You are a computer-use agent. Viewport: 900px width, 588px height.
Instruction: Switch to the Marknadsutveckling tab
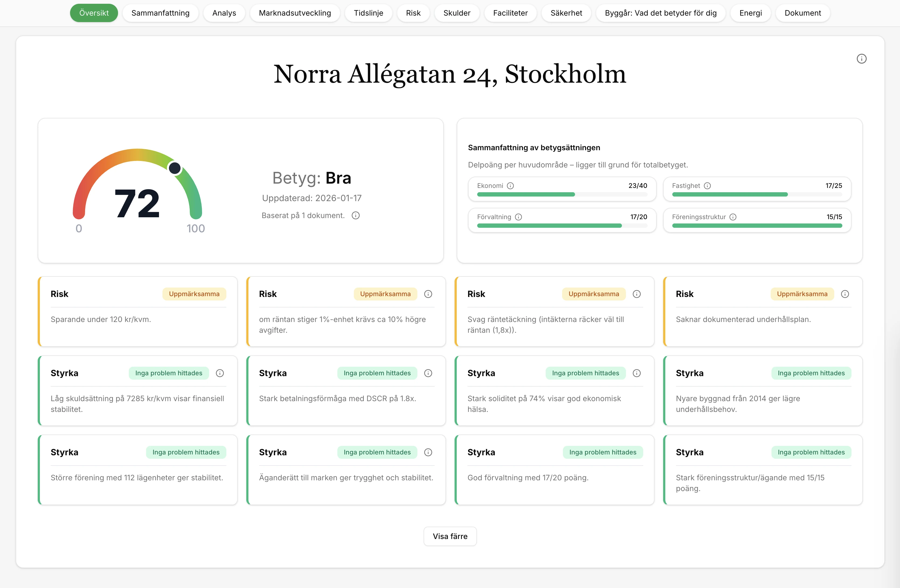coord(295,13)
